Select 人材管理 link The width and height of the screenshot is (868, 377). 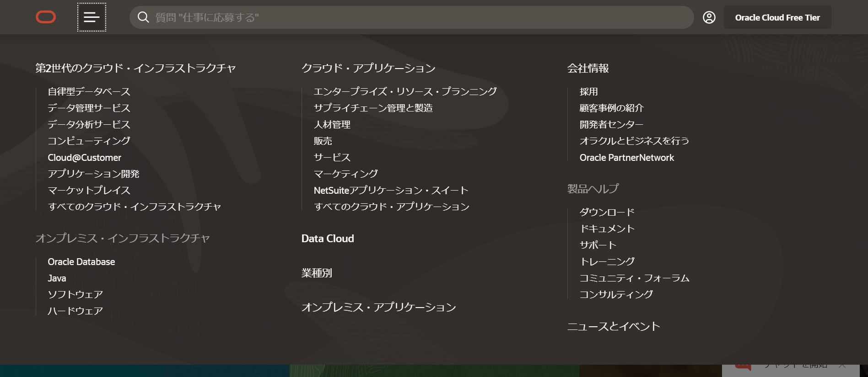(332, 124)
